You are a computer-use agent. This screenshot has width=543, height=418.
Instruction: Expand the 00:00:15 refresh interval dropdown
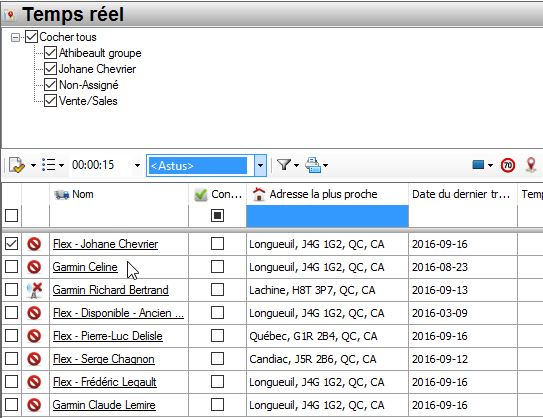tap(137, 166)
